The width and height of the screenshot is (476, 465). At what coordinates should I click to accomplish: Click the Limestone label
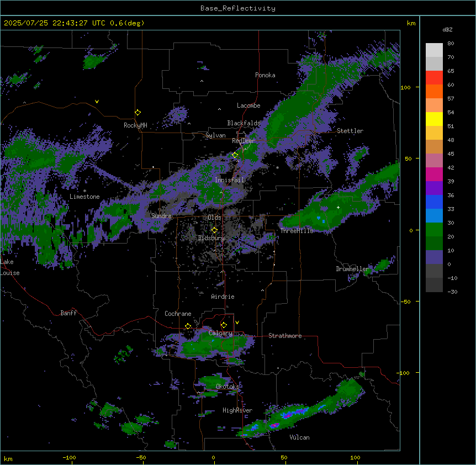pos(84,197)
